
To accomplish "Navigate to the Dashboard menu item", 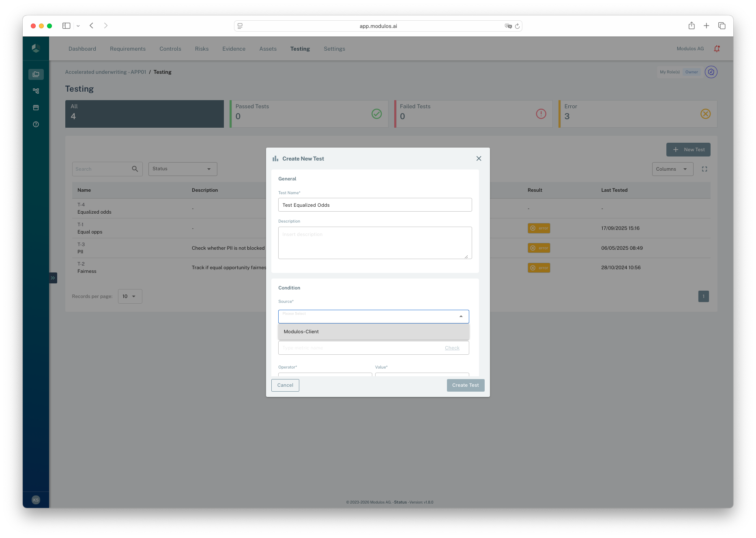I will click(82, 49).
